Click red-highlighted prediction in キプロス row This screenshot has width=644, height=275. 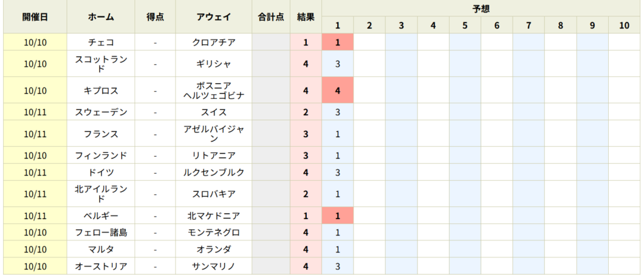click(338, 91)
